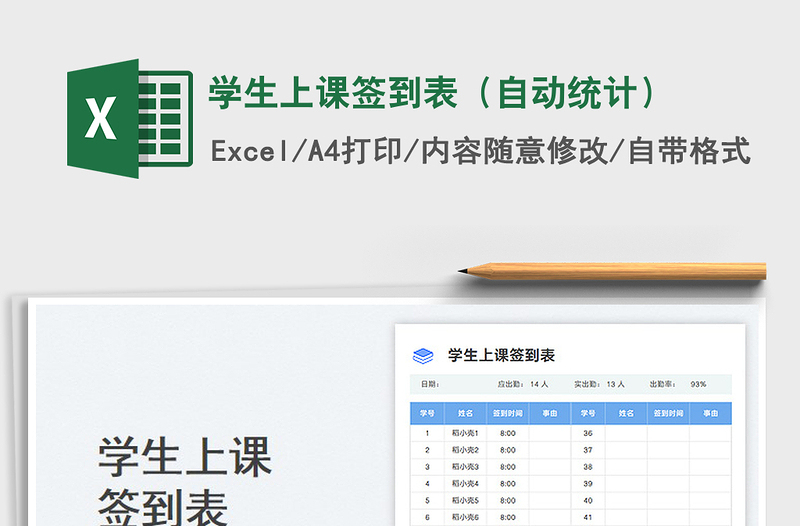
Task: Click the green Excel logo icon
Action: pos(128,119)
